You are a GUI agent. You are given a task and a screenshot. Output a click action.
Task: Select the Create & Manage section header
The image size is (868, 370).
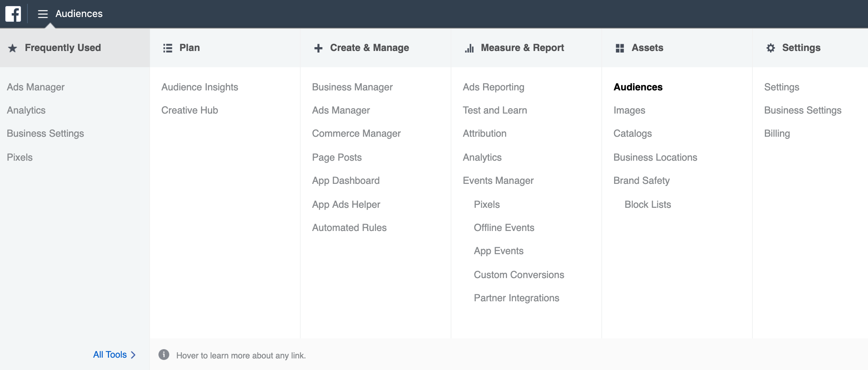tap(369, 48)
